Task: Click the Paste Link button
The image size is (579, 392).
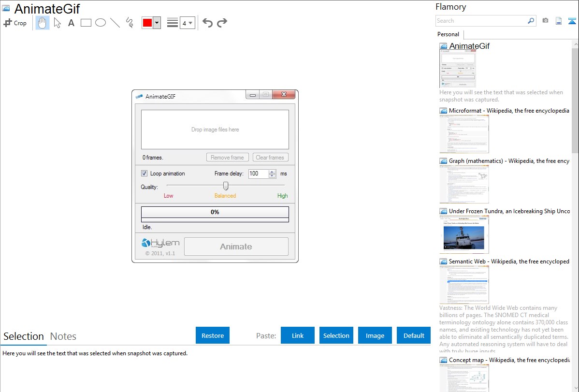Action: (298, 335)
